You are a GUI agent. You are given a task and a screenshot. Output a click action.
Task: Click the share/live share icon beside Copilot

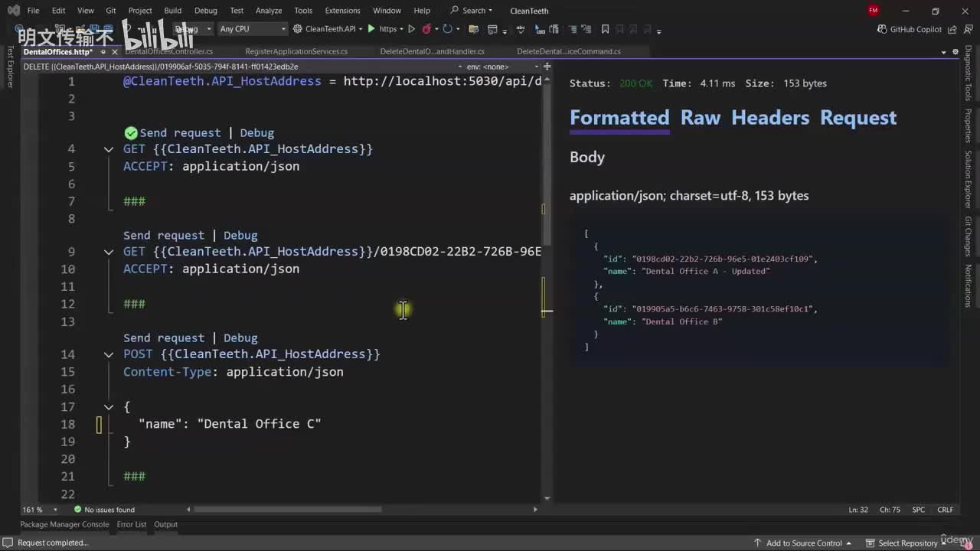pyautogui.click(x=952, y=29)
